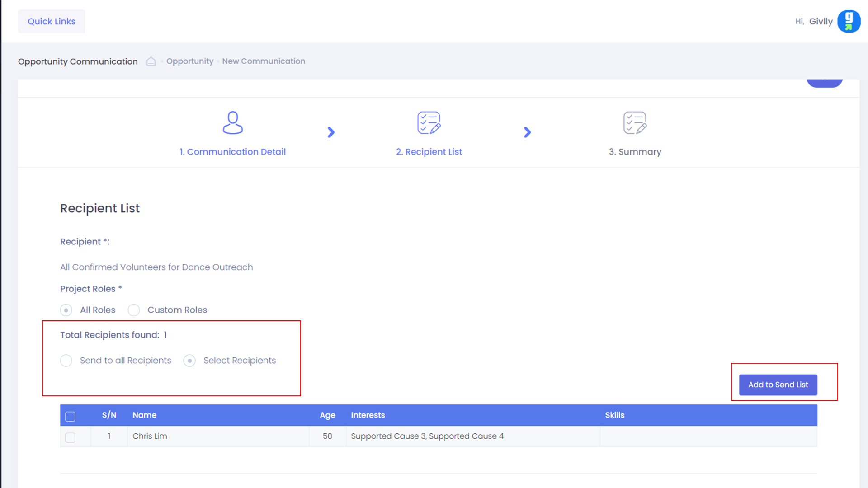
Task: Go to step 1. Communication Detail
Action: coord(232,152)
